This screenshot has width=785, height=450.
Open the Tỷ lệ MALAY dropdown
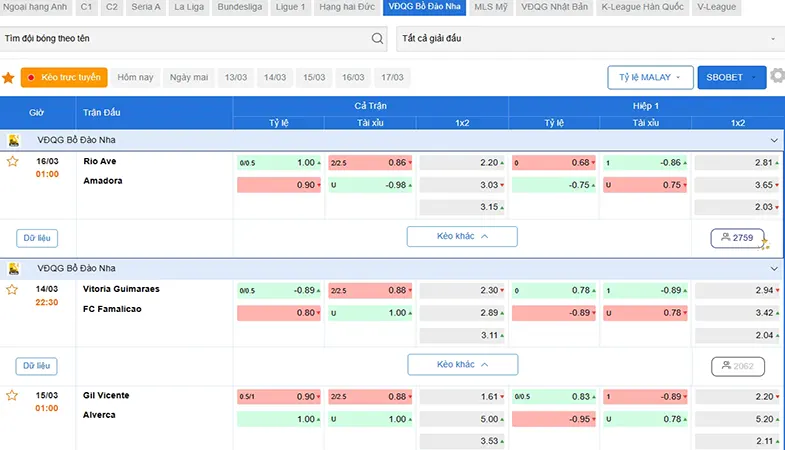click(x=650, y=78)
